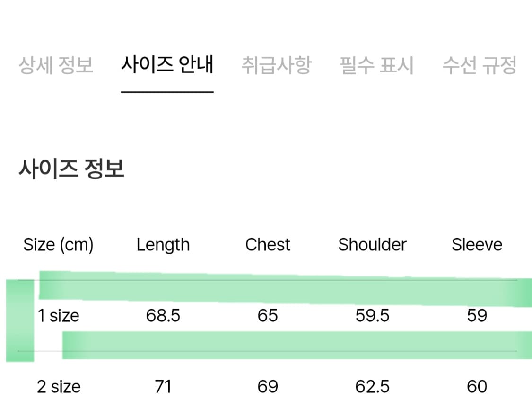Click the Chest column header

(267, 244)
